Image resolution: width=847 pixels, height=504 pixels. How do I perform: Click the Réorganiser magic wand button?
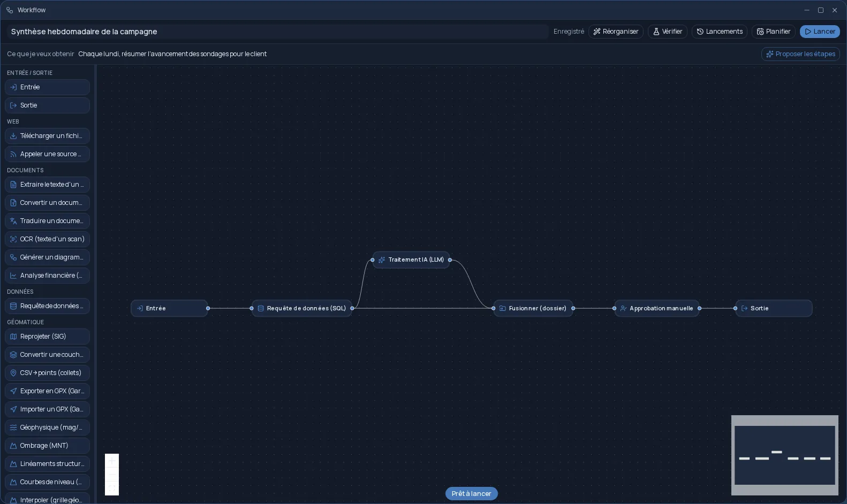616,32
